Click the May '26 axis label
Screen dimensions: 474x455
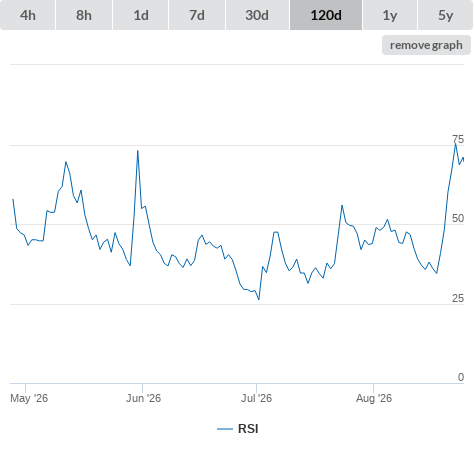pyautogui.click(x=29, y=398)
